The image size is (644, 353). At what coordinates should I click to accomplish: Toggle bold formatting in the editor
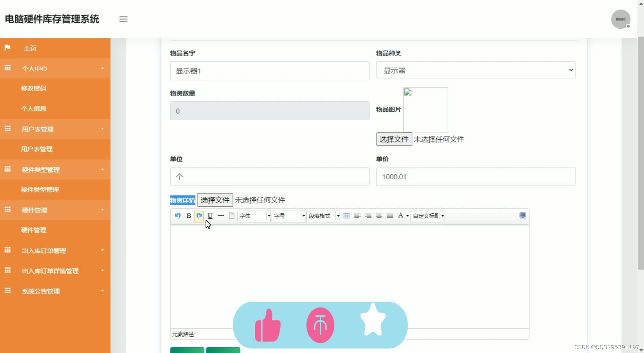pos(188,216)
